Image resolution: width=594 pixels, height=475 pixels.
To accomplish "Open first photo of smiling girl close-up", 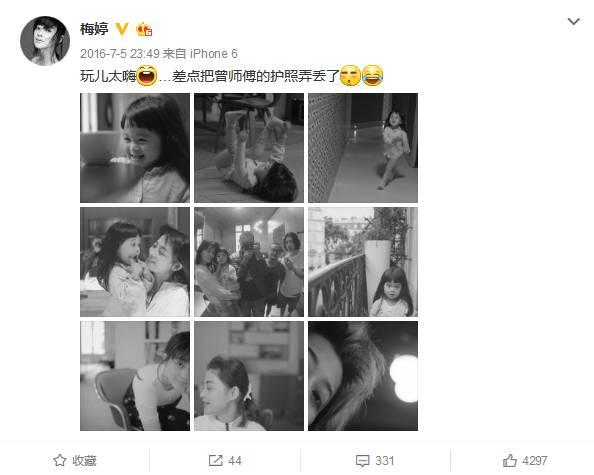I will click(x=135, y=148).
